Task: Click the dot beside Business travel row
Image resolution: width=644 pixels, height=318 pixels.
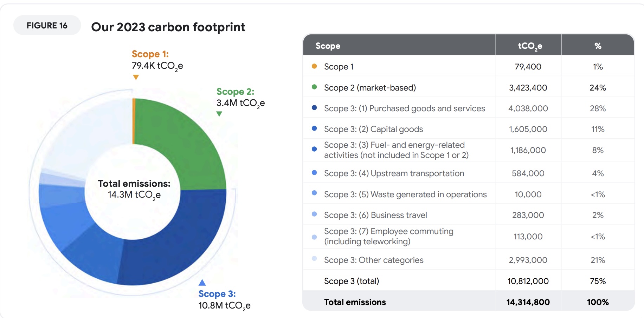Action: [314, 214]
